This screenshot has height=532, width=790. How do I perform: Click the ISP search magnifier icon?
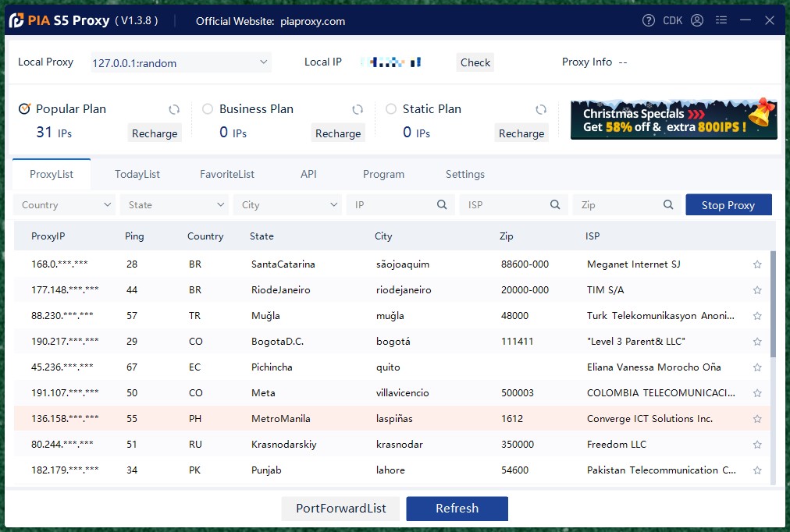(555, 205)
